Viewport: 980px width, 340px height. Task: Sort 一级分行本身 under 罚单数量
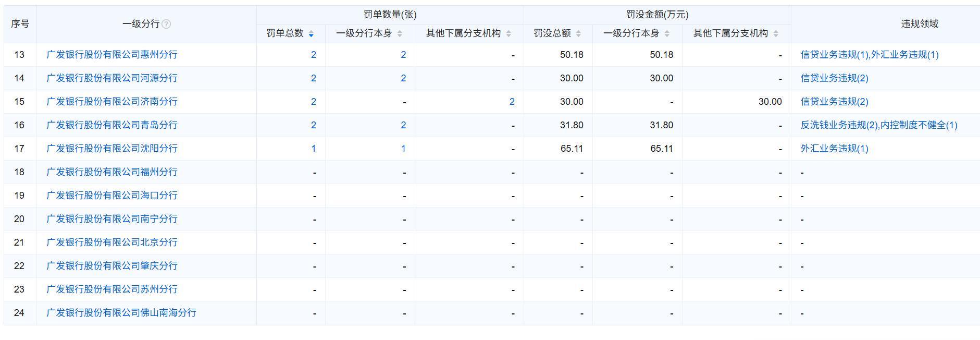pos(400,34)
